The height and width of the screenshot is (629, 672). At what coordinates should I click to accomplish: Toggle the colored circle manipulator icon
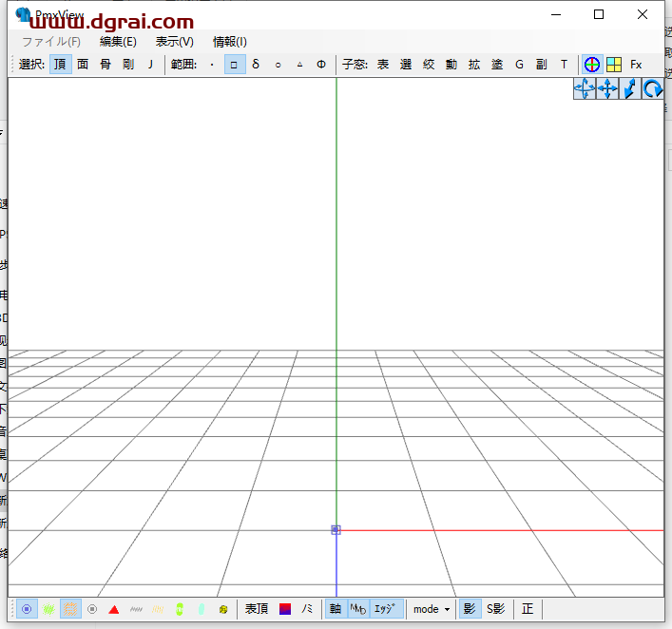point(592,65)
